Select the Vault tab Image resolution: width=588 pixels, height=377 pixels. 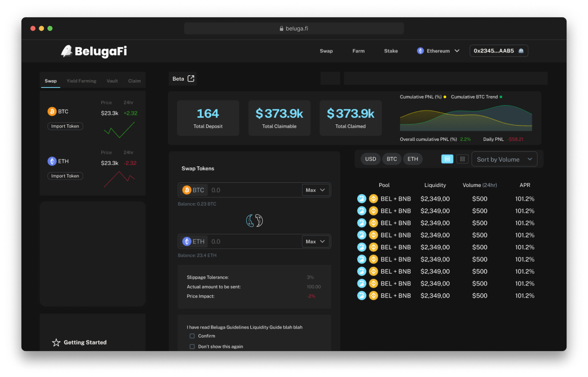point(112,81)
